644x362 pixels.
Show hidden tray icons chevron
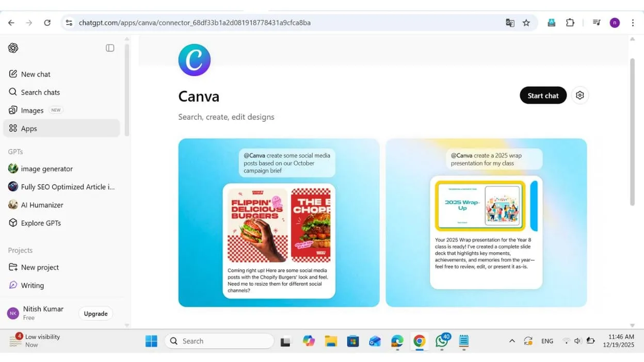click(512, 341)
